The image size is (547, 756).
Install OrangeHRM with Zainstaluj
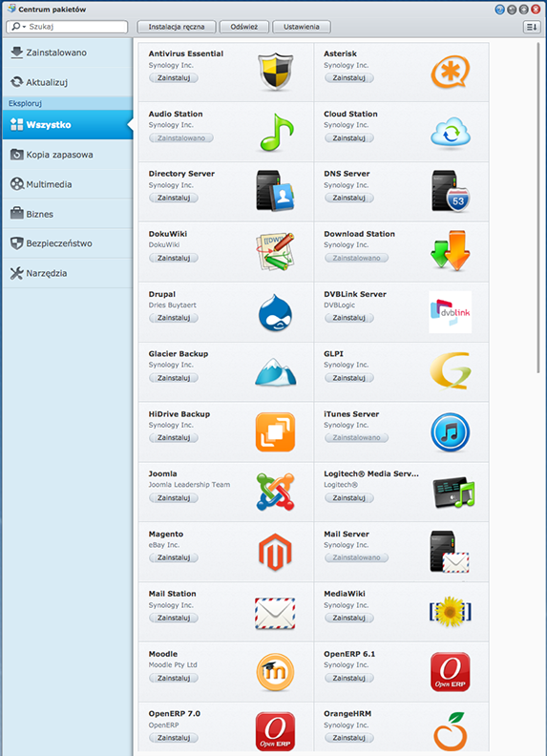pyautogui.click(x=348, y=738)
